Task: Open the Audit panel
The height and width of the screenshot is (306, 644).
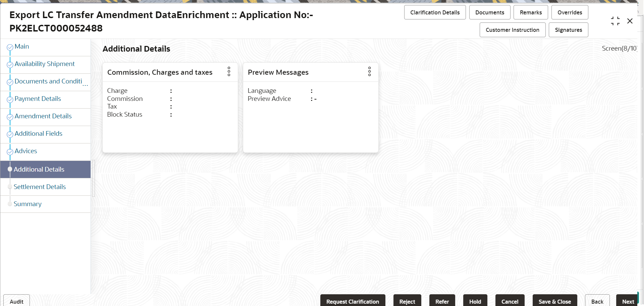Action: pyautogui.click(x=16, y=301)
